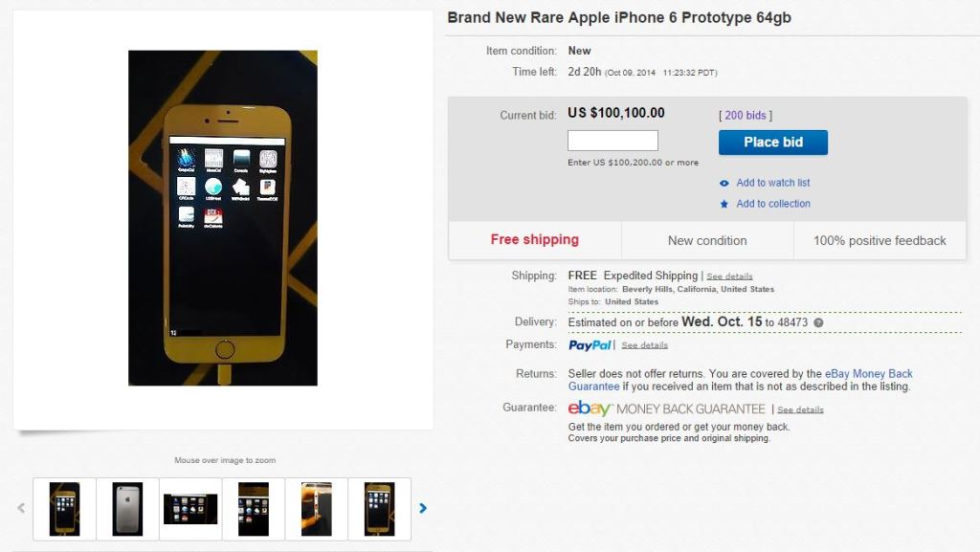The image size is (980, 552).
Task: Open See details link for payments
Action: (644, 345)
